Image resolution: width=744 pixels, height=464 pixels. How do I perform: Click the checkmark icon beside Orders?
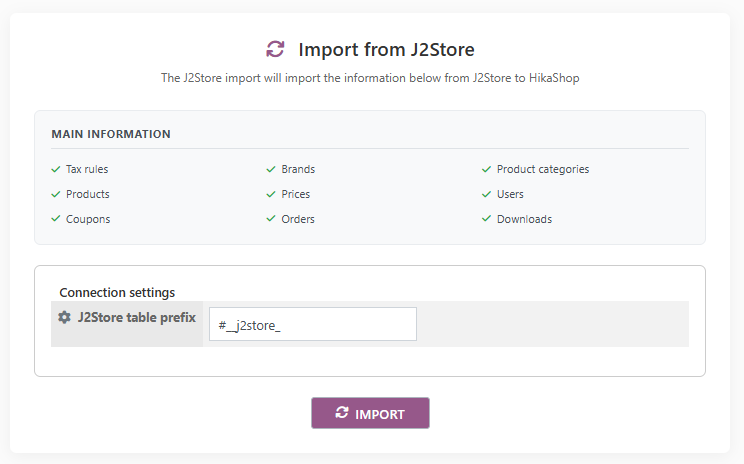271,219
